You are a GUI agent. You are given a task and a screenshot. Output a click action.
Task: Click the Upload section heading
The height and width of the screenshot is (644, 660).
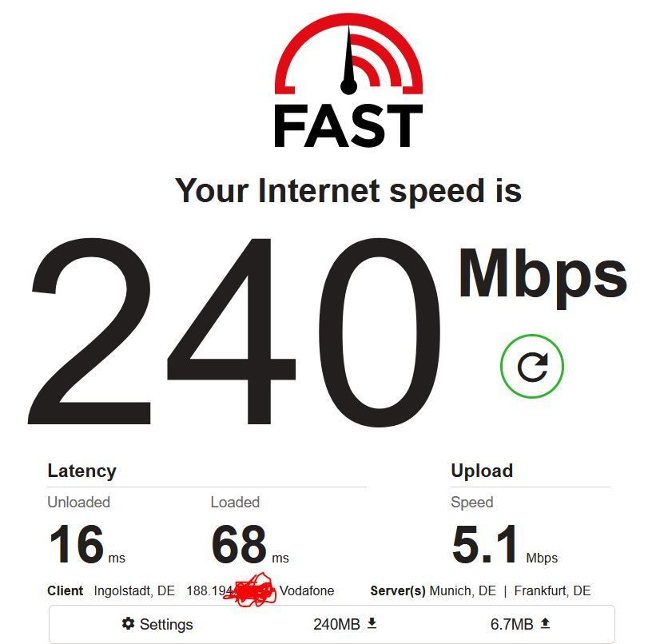coord(482,471)
